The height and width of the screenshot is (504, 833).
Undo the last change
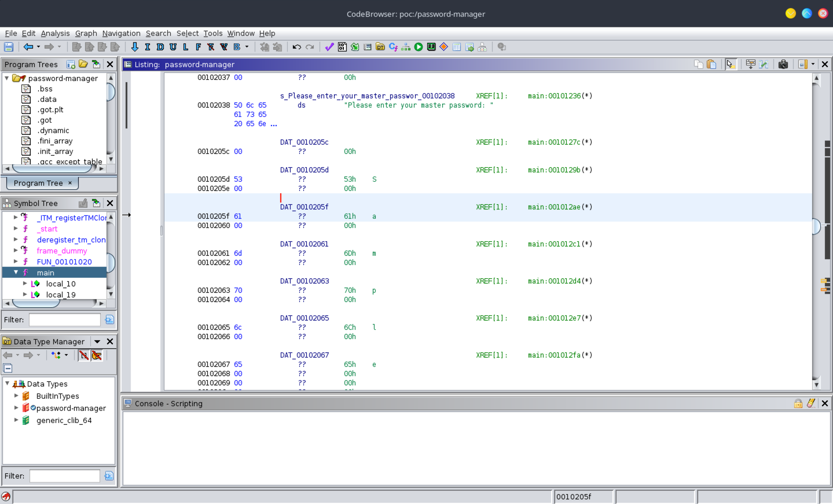pyautogui.click(x=297, y=47)
